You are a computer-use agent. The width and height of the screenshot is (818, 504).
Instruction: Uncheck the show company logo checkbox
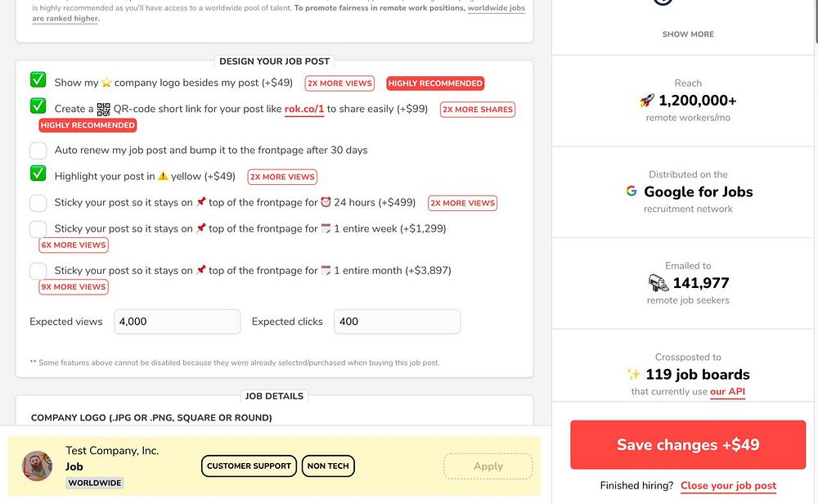[x=38, y=80]
